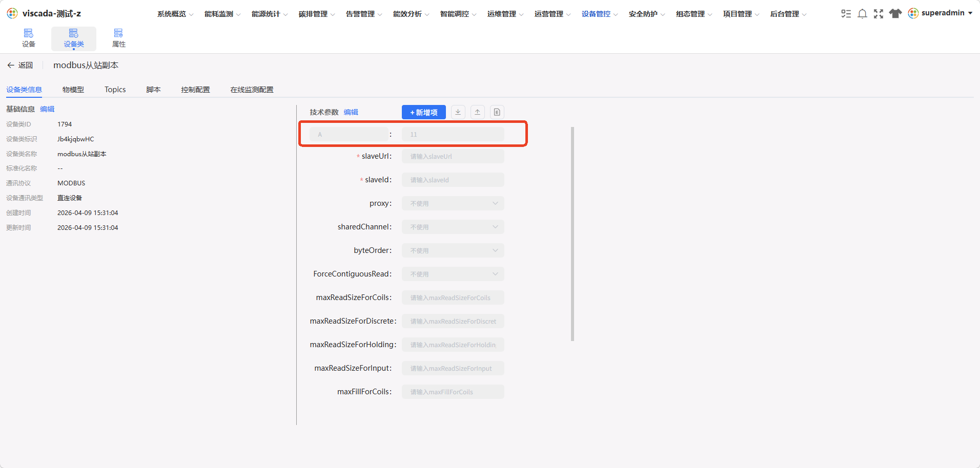Switch to the 设备类信息 tab
The image size is (980, 468).
coord(24,90)
